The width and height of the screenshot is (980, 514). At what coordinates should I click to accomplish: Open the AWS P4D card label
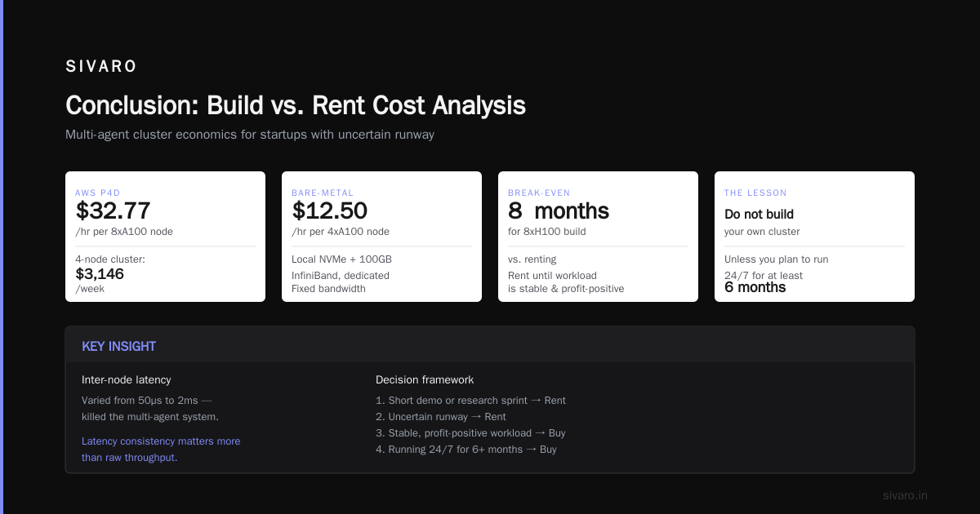pos(97,193)
